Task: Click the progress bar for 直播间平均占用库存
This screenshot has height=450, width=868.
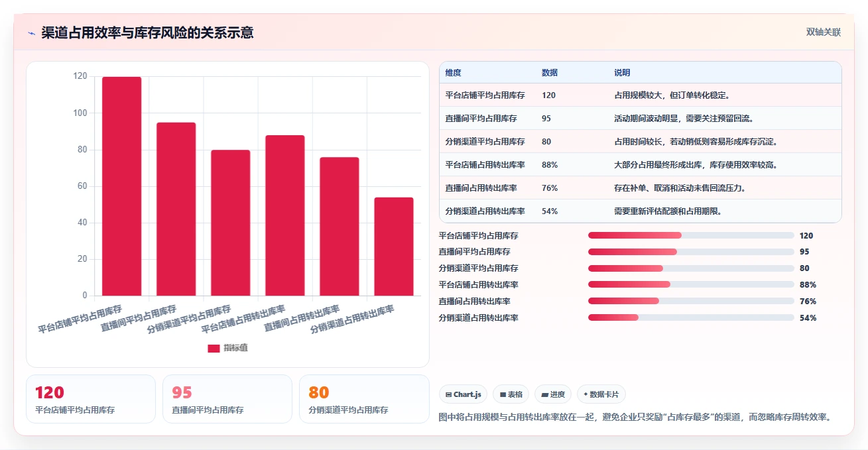Action: 691,252
